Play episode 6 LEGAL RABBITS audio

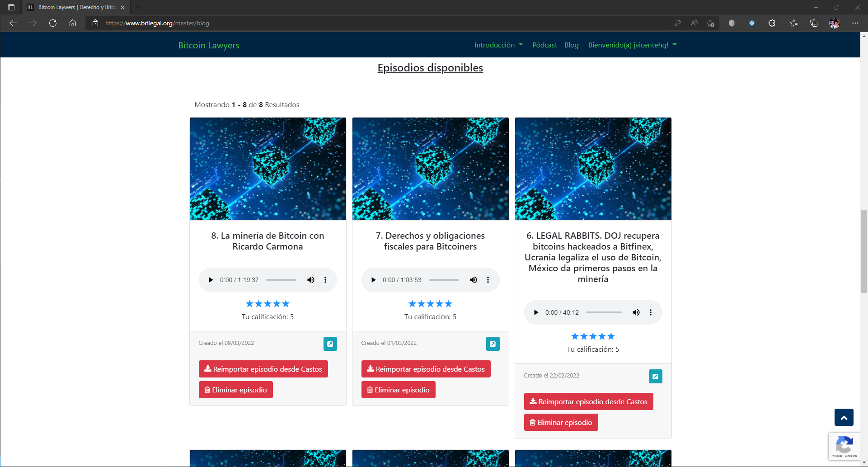pyautogui.click(x=536, y=312)
